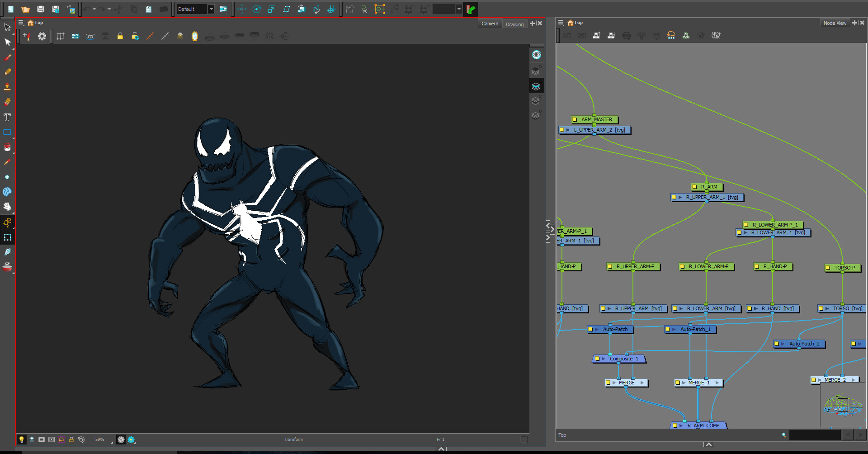Select the color dropper tool
The image size is (868, 454).
pos(7,162)
